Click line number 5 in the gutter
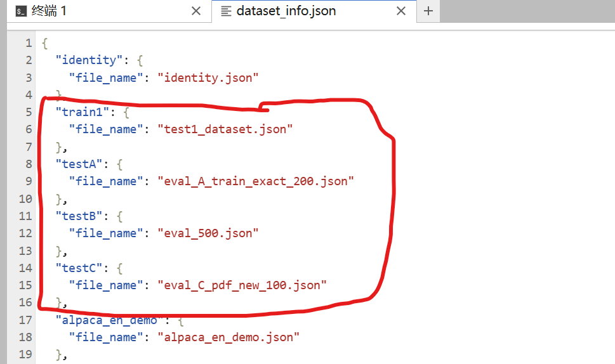The height and width of the screenshot is (364, 615). (29, 112)
